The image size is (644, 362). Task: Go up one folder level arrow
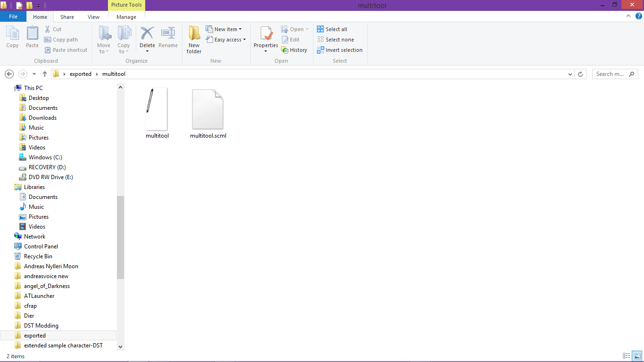tap(45, 74)
